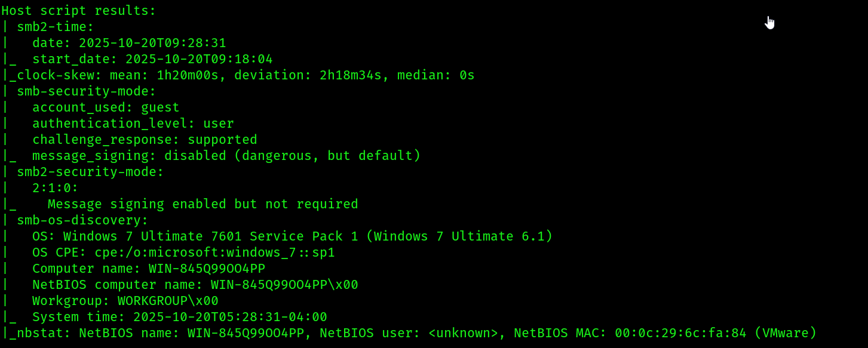The width and height of the screenshot is (868, 348).
Task: Click the account_used guest line
Action: [106, 107]
